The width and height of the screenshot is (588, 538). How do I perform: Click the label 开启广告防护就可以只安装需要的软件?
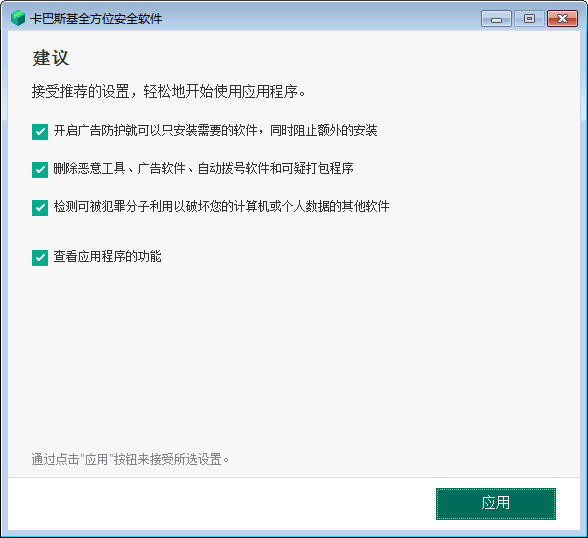coord(155,130)
